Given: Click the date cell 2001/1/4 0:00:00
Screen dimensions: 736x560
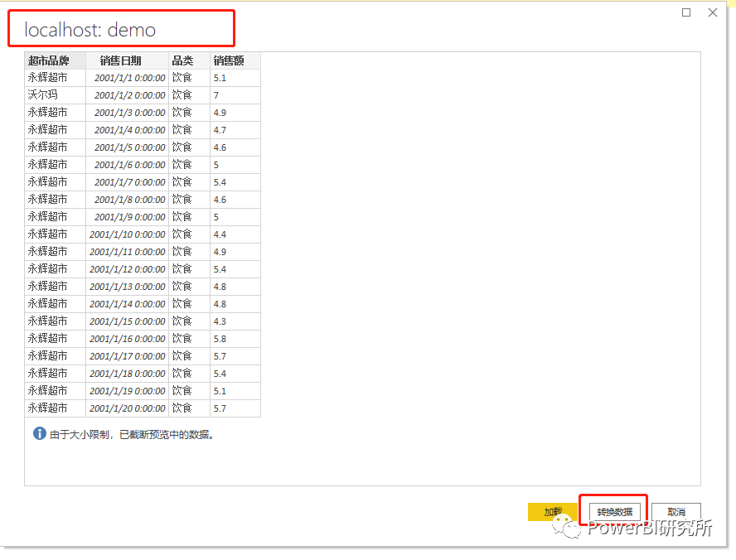Looking at the screenshot, I should [x=127, y=130].
